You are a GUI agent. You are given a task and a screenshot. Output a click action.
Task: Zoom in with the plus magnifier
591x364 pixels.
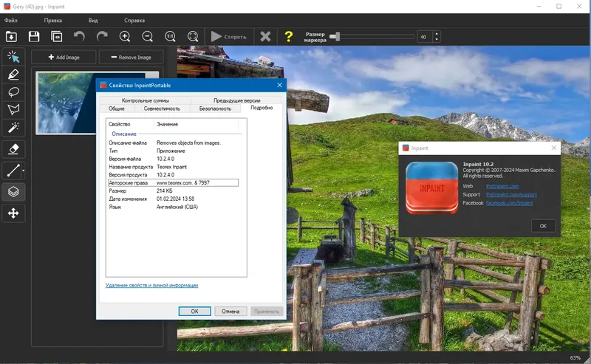pos(125,37)
